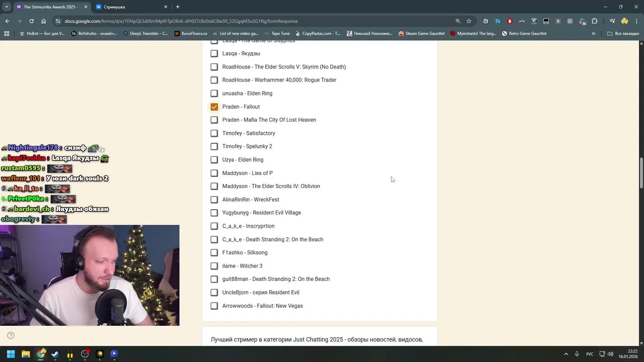Open OBS Studio from the taskbar
Viewport: 644px width, 362px height.
click(x=85, y=354)
